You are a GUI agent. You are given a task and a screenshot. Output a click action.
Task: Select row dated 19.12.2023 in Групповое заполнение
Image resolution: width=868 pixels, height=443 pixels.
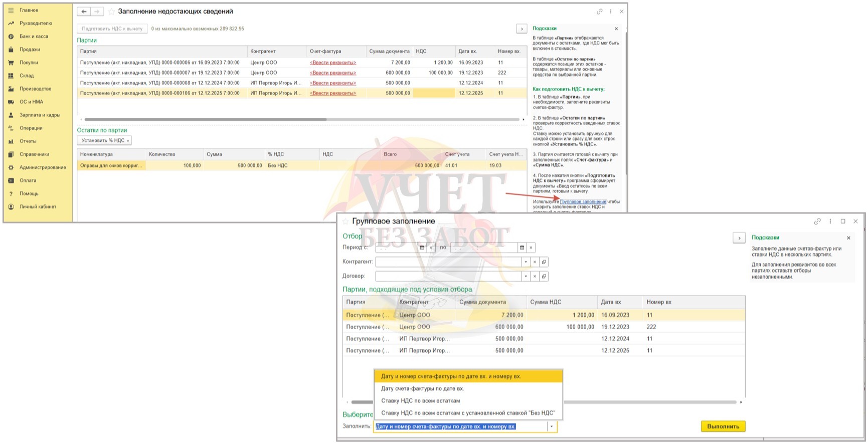tap(544, 327)
